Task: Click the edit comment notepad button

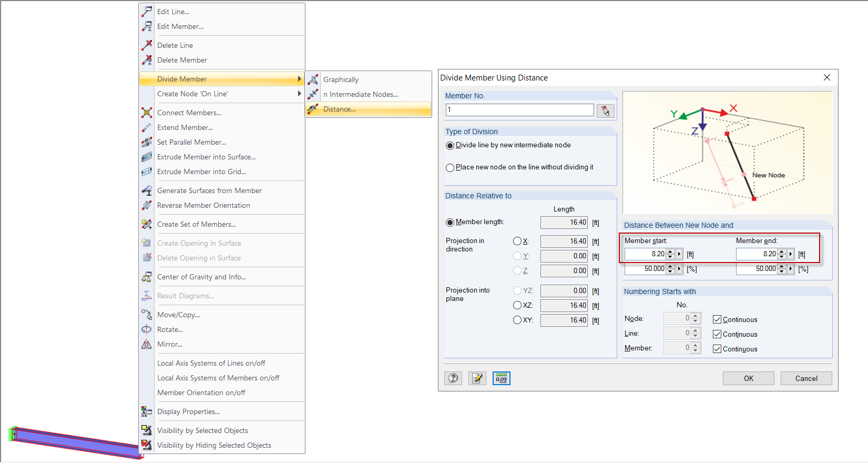Action: (x=477, y=378)
